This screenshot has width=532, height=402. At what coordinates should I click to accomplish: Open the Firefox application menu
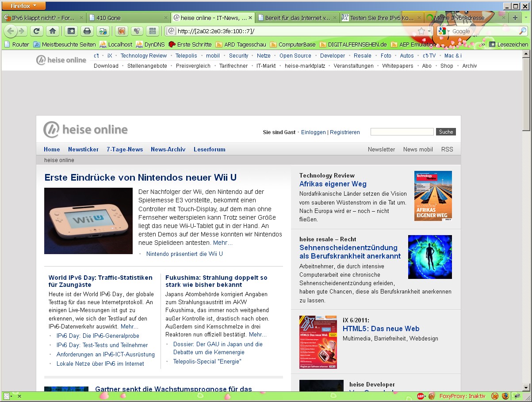click(24, 6)
